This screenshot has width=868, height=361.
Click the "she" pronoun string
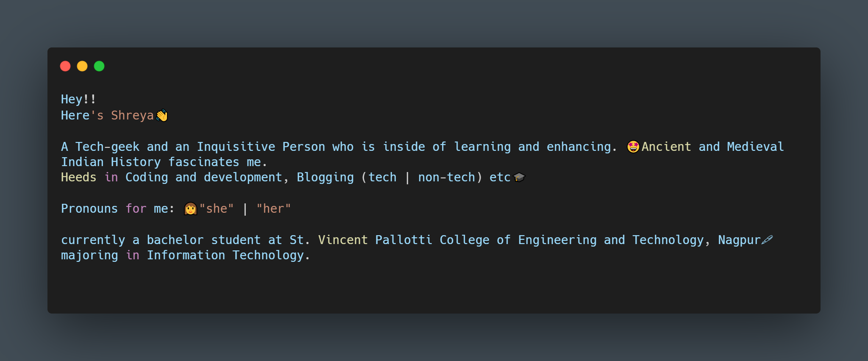(x=217, y=208)
